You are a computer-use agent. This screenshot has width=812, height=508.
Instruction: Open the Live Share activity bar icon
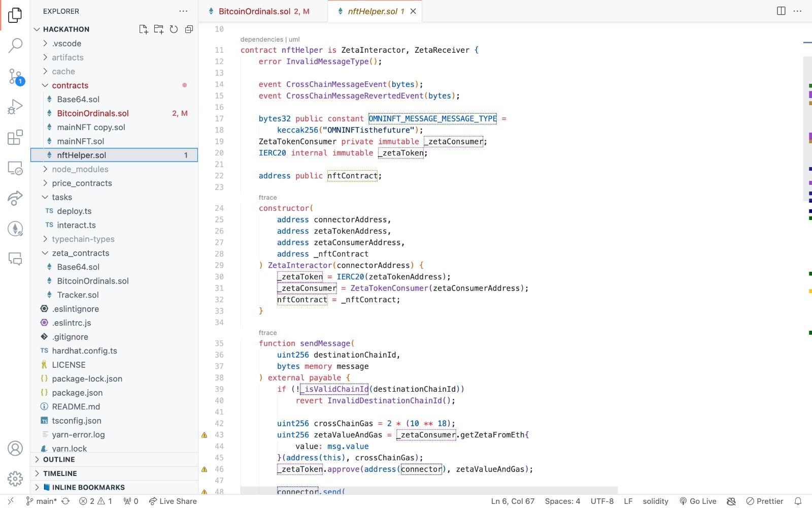15,198
